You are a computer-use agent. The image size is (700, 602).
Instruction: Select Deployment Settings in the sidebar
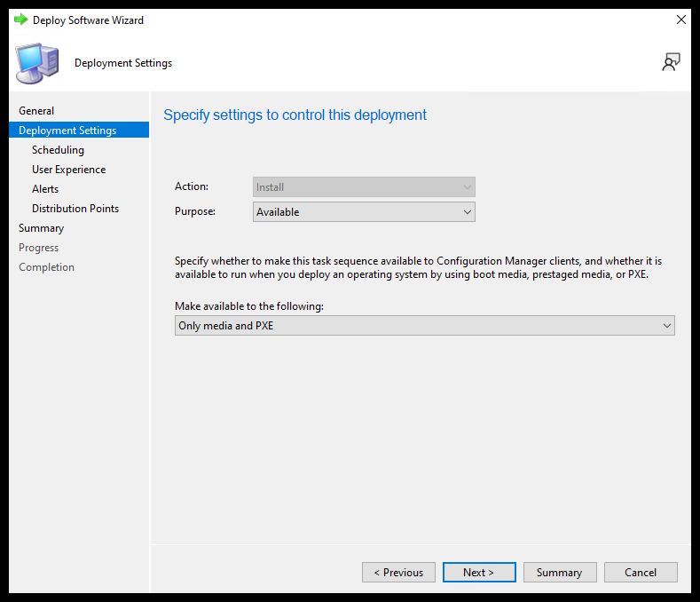pyautogui.click(x=79, y=130)
